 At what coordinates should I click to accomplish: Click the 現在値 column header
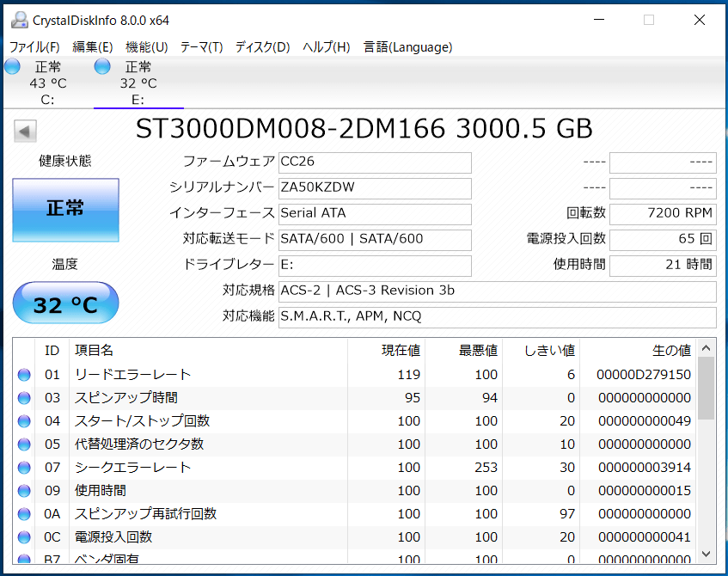(x=386, y=351)
